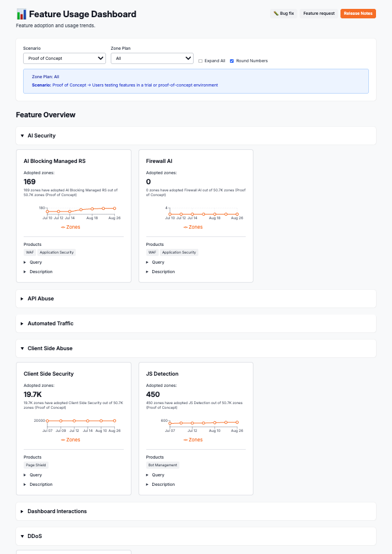Click the Application Security badge under Firewall AI

(x=179, y=252)
